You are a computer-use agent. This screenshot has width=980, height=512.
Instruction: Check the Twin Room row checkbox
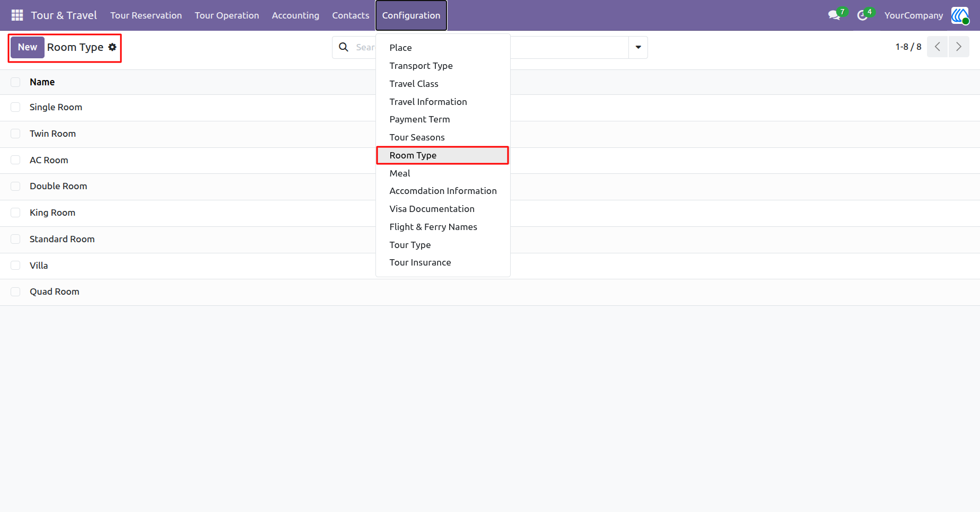point(15,134)
